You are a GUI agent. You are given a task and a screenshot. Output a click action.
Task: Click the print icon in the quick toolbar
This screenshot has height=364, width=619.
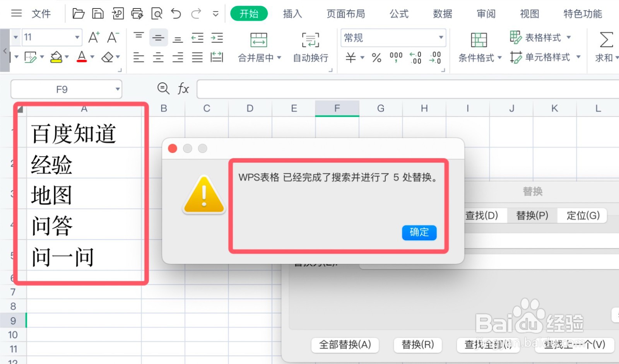[137, 14]
